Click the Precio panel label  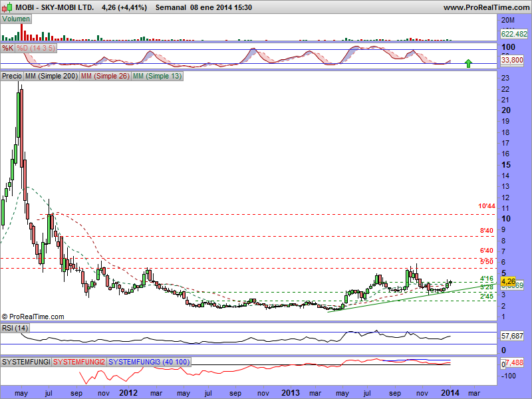point(12,76)
